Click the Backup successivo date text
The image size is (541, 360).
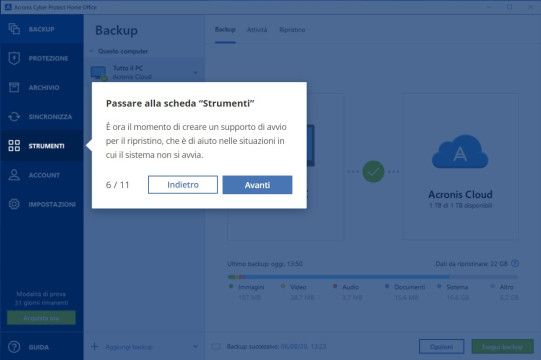303,346
